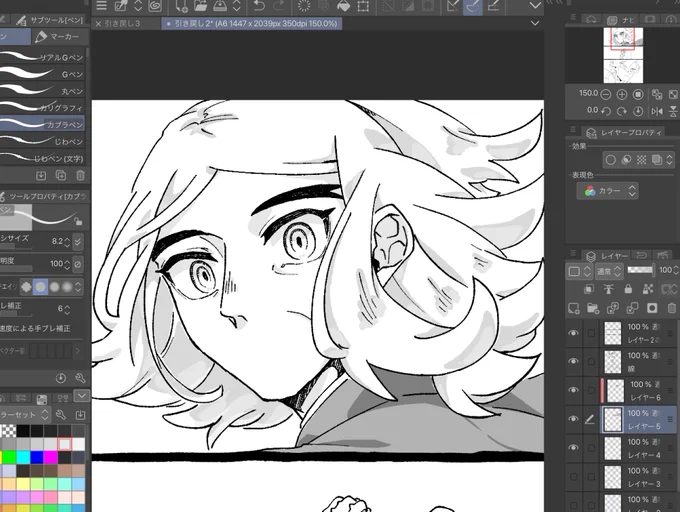This screenshot has height=512, width=680.
Task: Flip canvas vertically in Navigator
Action: [673, 111]
